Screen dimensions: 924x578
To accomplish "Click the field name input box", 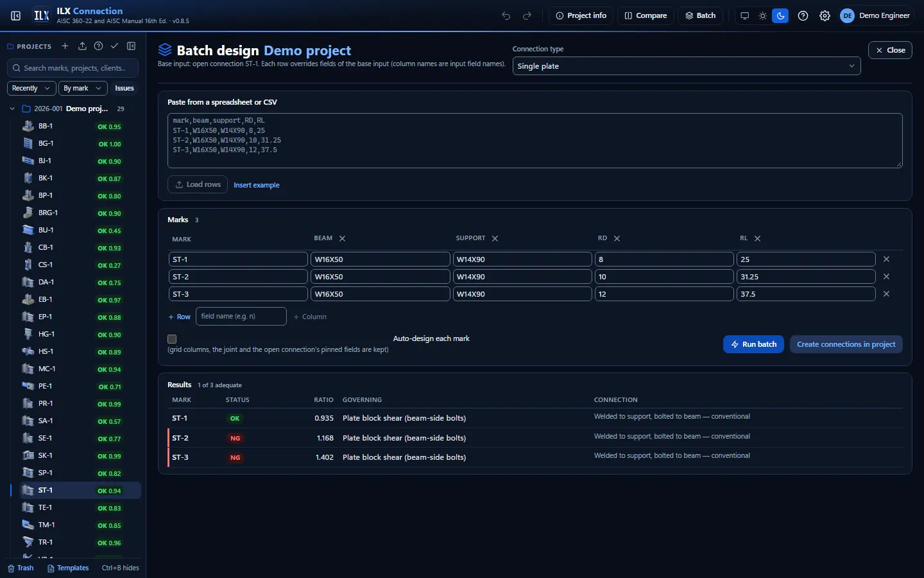I will (x=241, y=316).
